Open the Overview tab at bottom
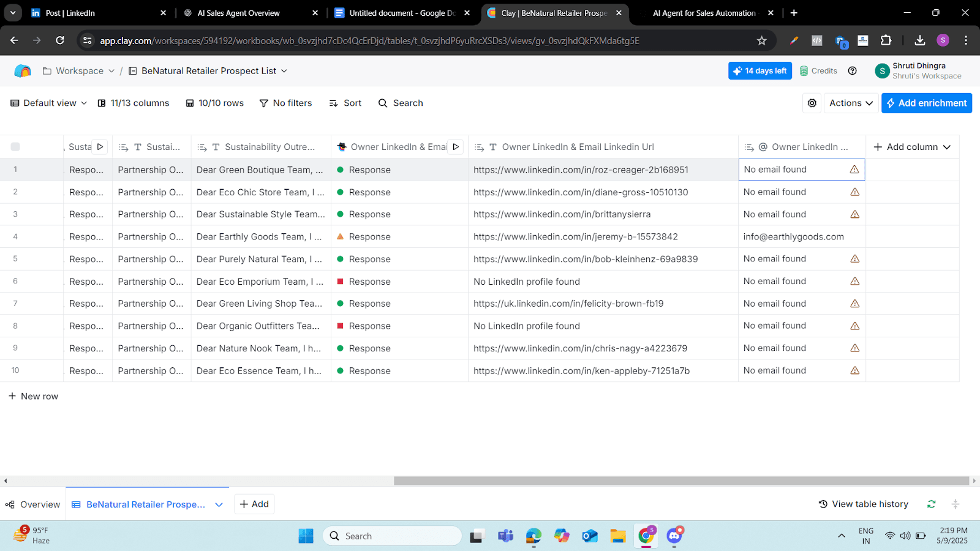The height and width of the screenshot is (551, 980). pos(33,504)
